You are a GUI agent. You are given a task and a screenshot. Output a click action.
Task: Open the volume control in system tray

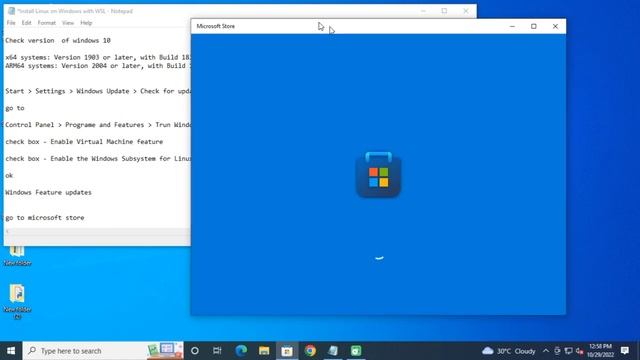pos(580,351)
